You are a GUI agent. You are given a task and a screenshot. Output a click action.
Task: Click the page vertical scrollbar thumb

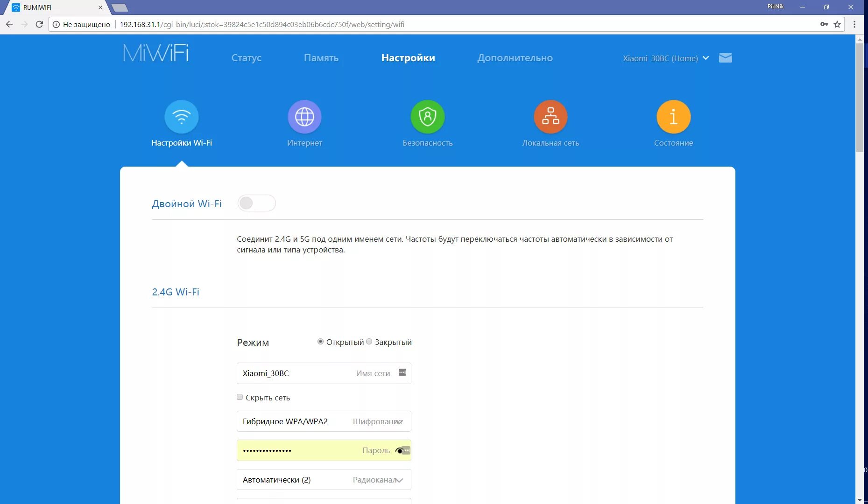860,98
